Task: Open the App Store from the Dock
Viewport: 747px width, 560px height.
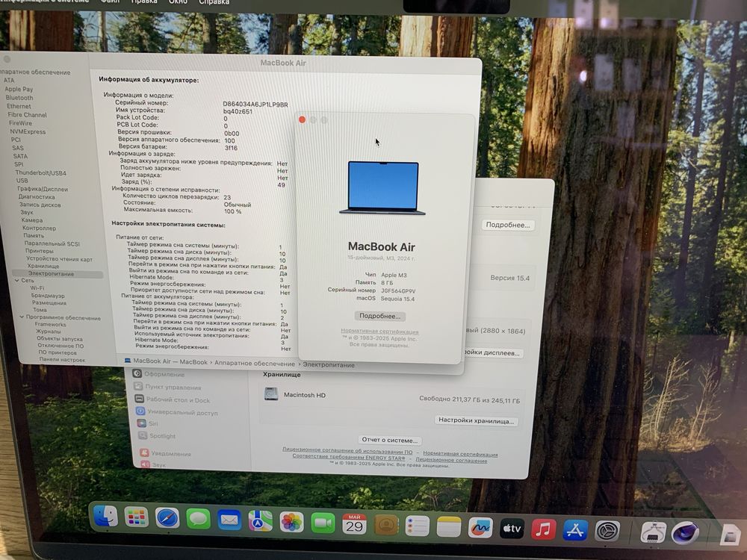Action: 575,530
